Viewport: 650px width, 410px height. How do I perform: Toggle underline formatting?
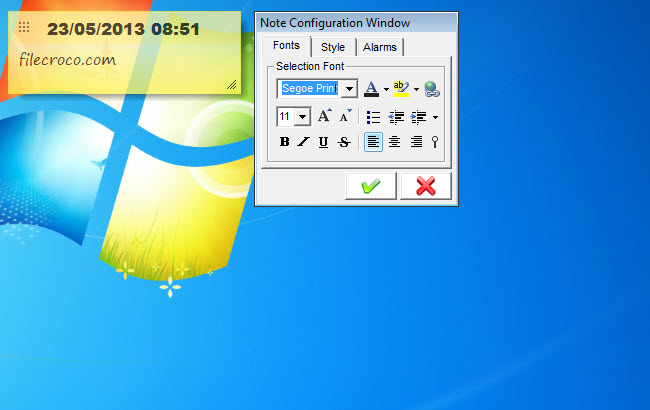pos(323,142)
